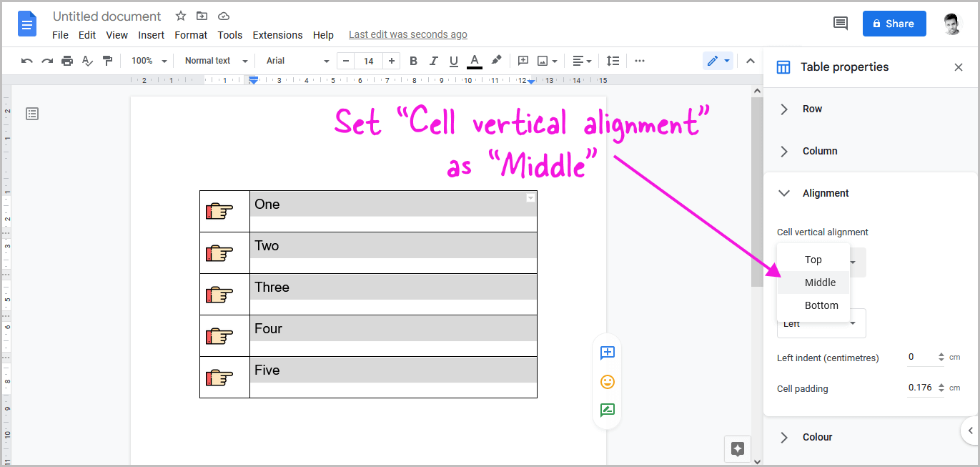Select Top in Cell vertical alignment list
This screenshot has height=467, width=980.
[813, 259]
